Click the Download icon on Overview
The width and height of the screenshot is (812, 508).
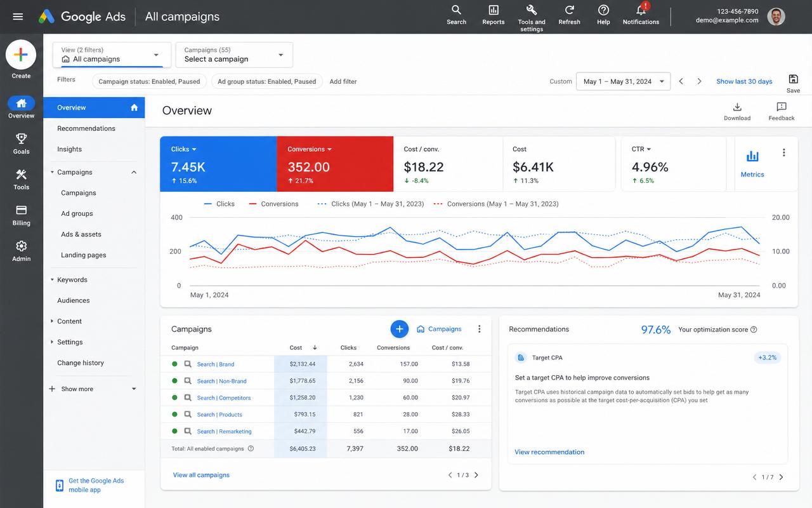coord(737,107)
